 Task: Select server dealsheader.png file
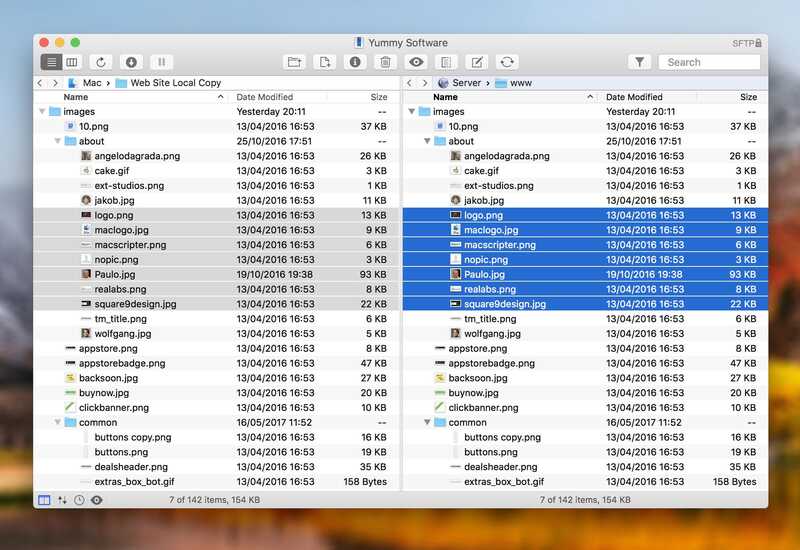click(x=585, y=466)
